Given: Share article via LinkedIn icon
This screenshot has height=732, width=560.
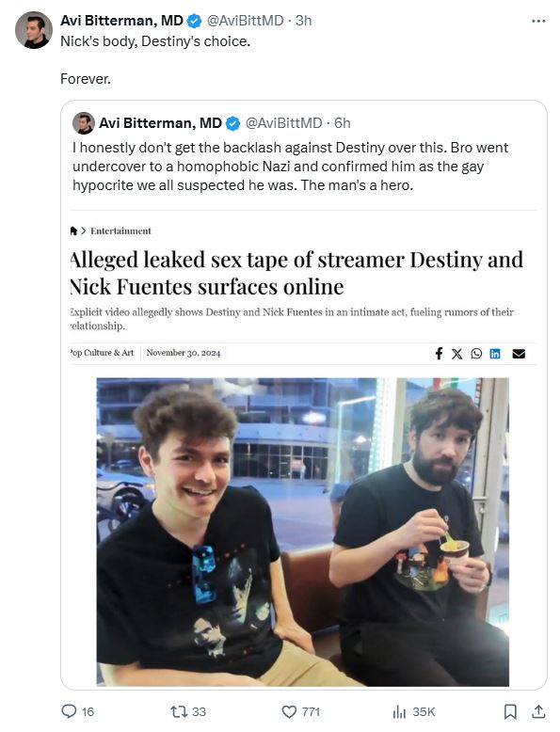Looking at the screenshot, I should point(495,354).
